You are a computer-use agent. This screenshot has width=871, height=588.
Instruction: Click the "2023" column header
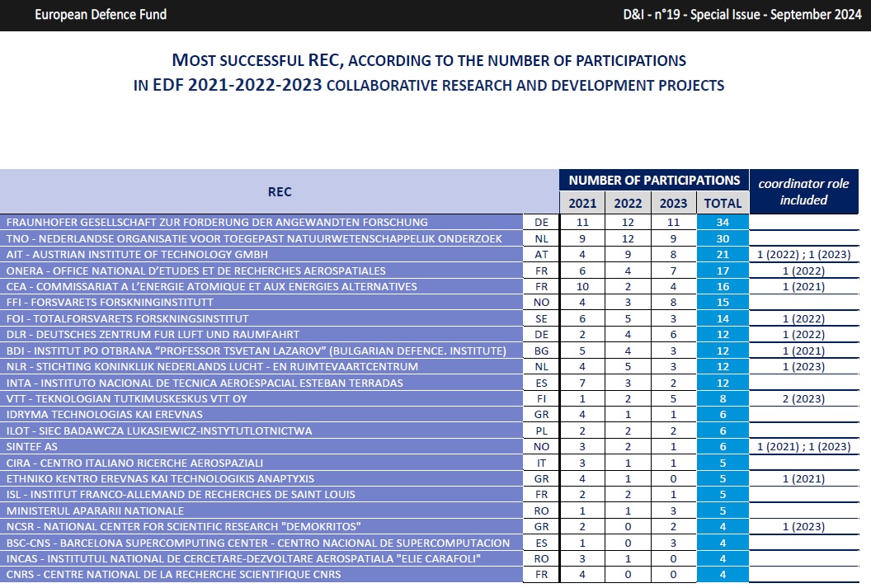(x=673, y=203)
